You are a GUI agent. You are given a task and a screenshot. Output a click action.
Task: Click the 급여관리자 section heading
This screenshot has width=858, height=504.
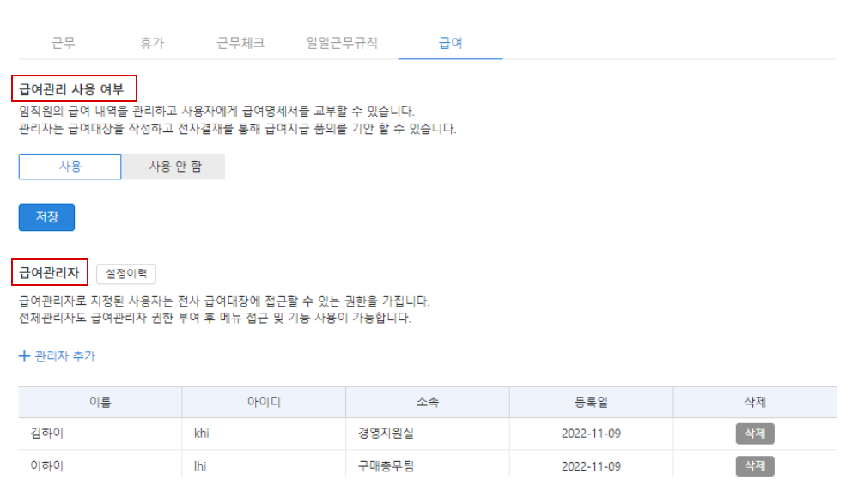(49, 272)
